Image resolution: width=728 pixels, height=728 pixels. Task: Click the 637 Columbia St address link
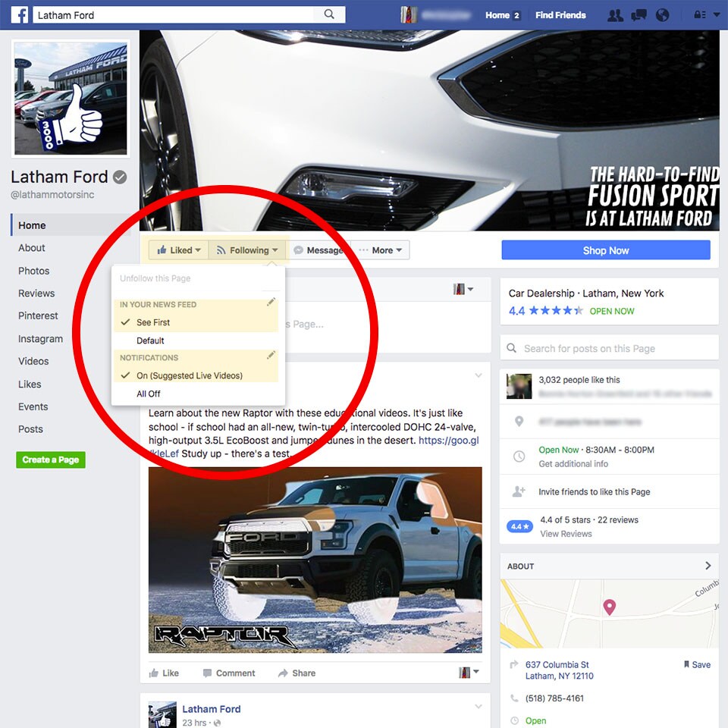point(560,670)
